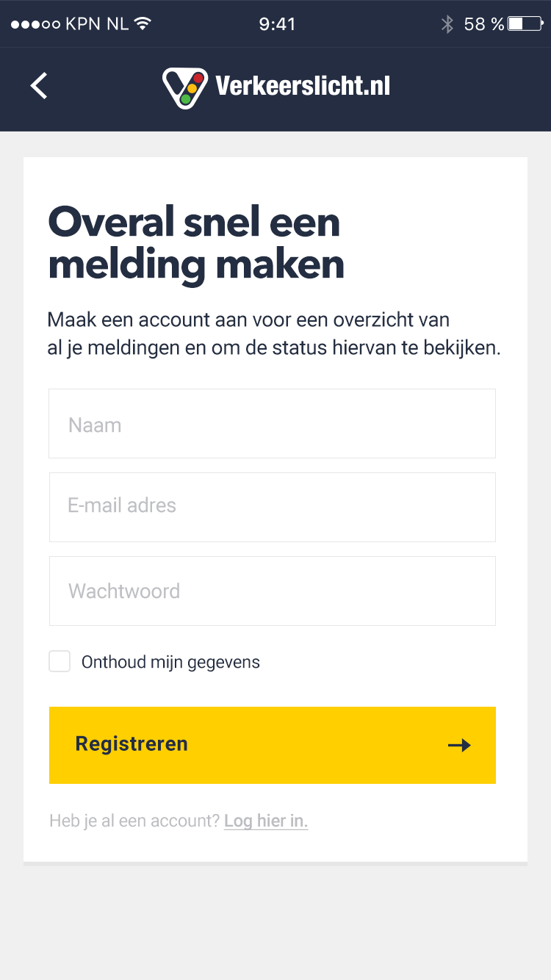The width and height of the screenshot is (551, 980).
Task: Click the Verkeerslicht traffic light logo
Action: pyautogui.click(x=185, y=87)
